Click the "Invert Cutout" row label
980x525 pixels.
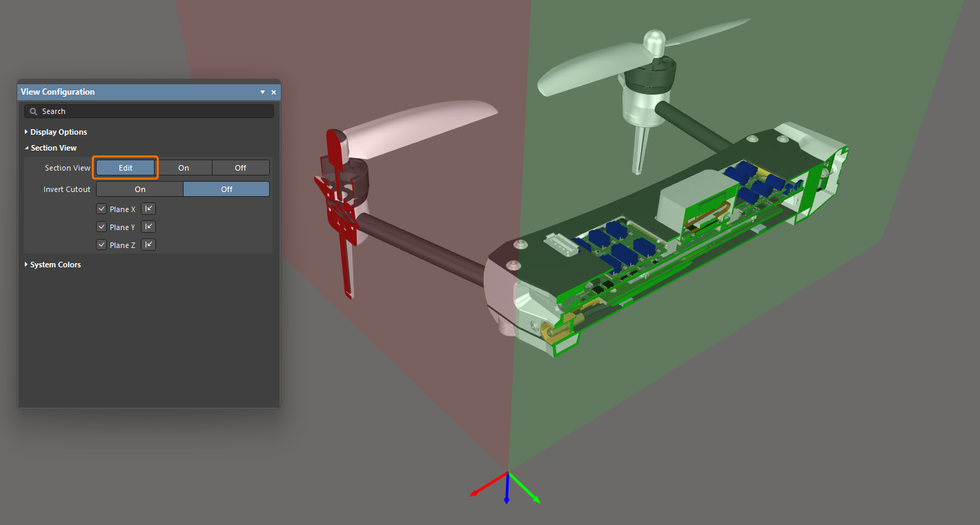pos(67,189)
